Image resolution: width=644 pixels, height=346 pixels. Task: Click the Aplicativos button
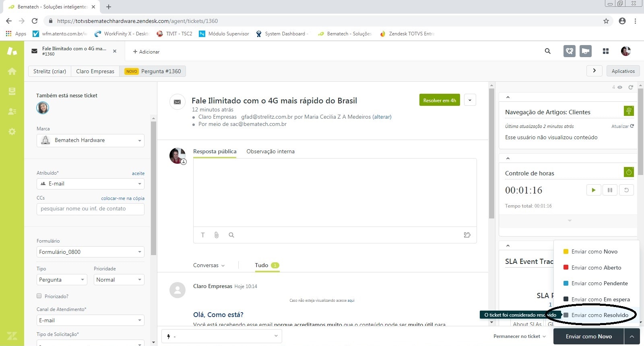point(623,71)
